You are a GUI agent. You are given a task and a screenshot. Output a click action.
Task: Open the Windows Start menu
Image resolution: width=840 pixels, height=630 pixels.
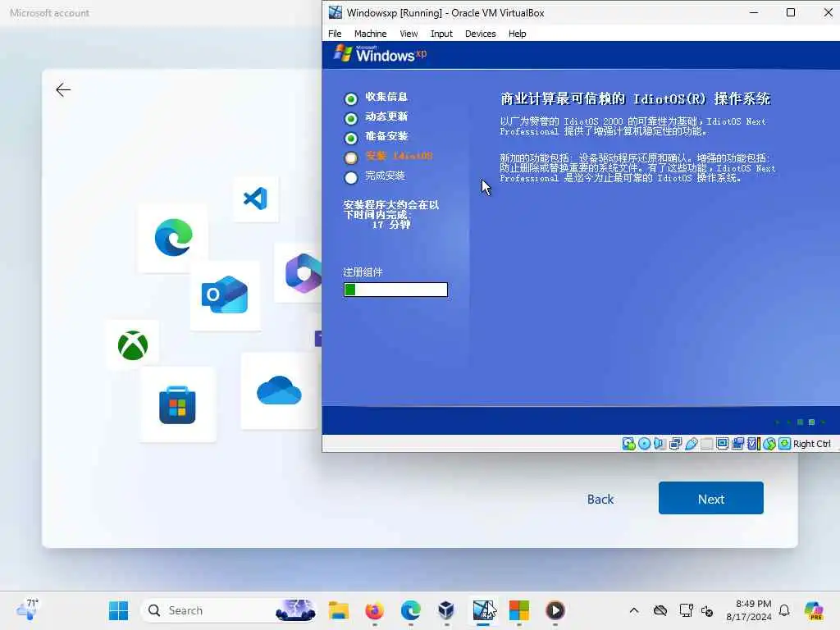tap(118, 610)
